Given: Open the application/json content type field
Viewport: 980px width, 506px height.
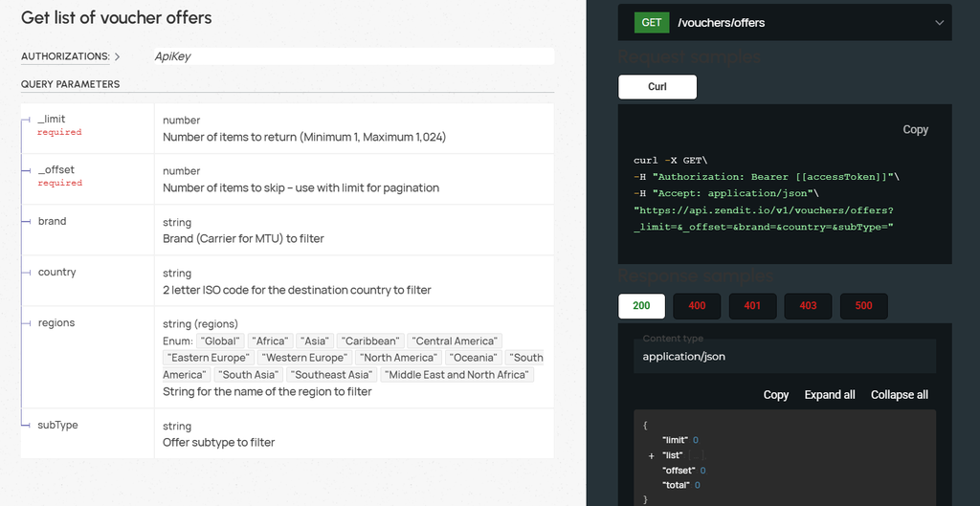Looking at the screenshot, I should coord(785,357).
